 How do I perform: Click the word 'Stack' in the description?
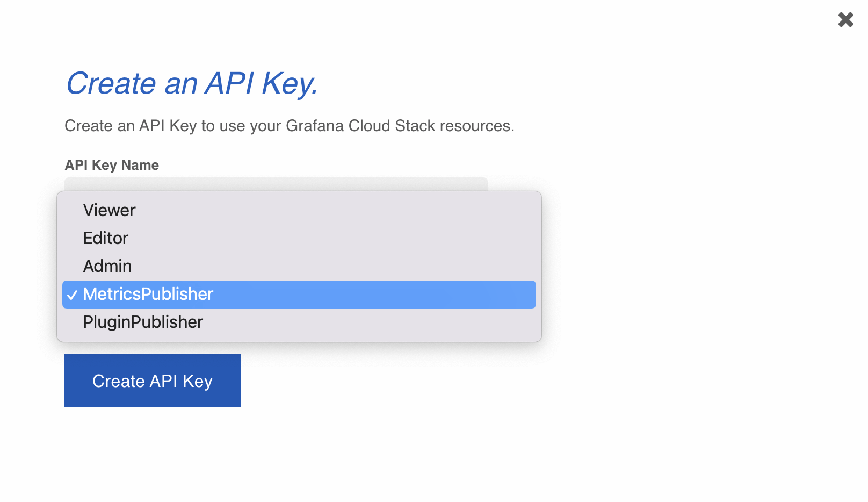click(x=415, y=126)
